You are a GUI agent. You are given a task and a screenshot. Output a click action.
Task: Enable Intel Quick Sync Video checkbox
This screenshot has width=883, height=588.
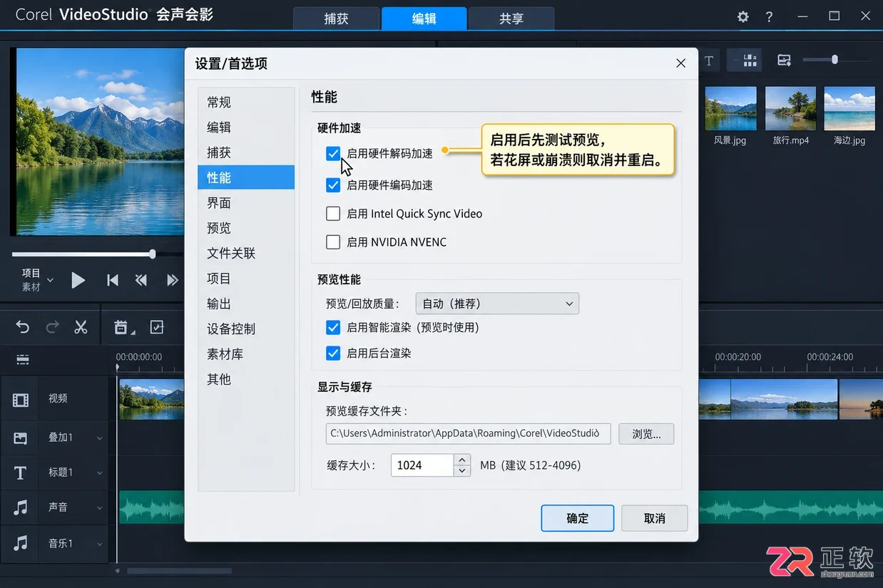coord(333,213)
